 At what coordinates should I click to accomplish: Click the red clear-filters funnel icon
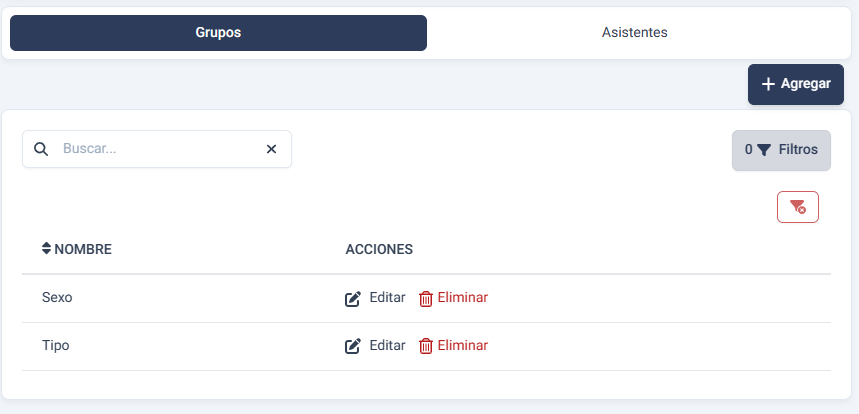(x=797, y=207)
